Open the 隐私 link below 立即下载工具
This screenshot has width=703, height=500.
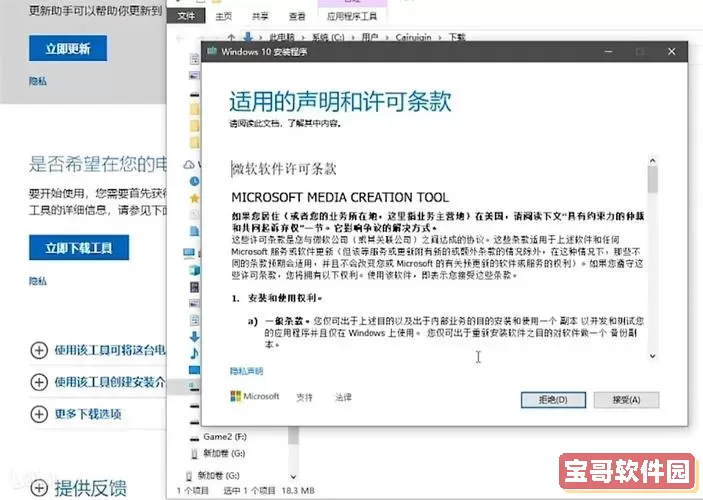point(38,281)
